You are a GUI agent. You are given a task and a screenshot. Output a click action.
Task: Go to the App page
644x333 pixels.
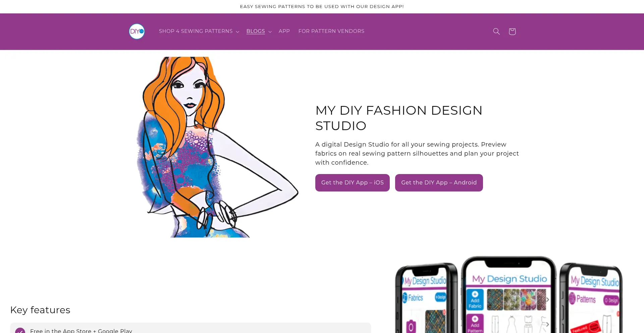coord(284,31)
